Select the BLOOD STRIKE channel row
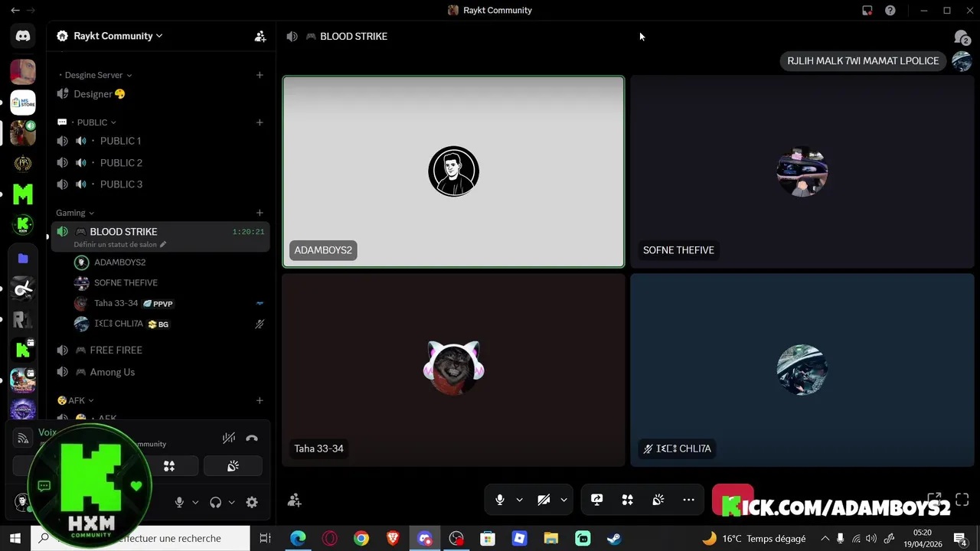Image resolution: width=980 pixels, height=551 pixels. click(160, 236)
